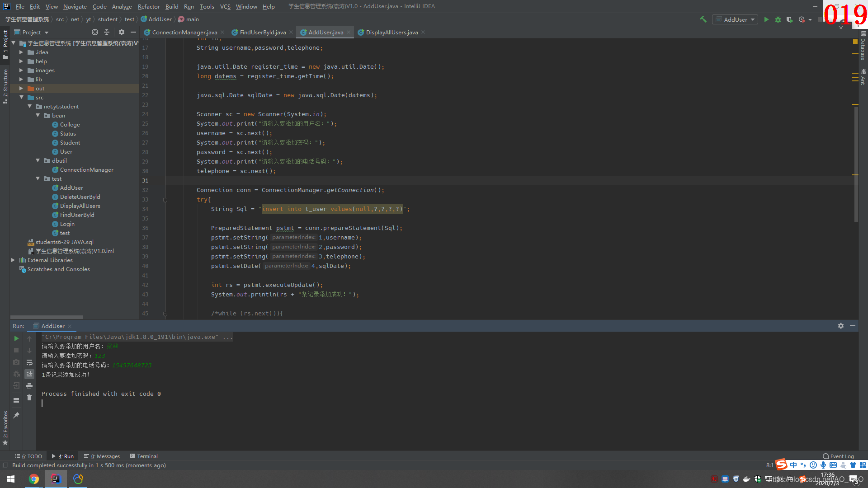Minimize the Run tool window
The width and height of the screenshot is (868, 488).
coord(853,326)
